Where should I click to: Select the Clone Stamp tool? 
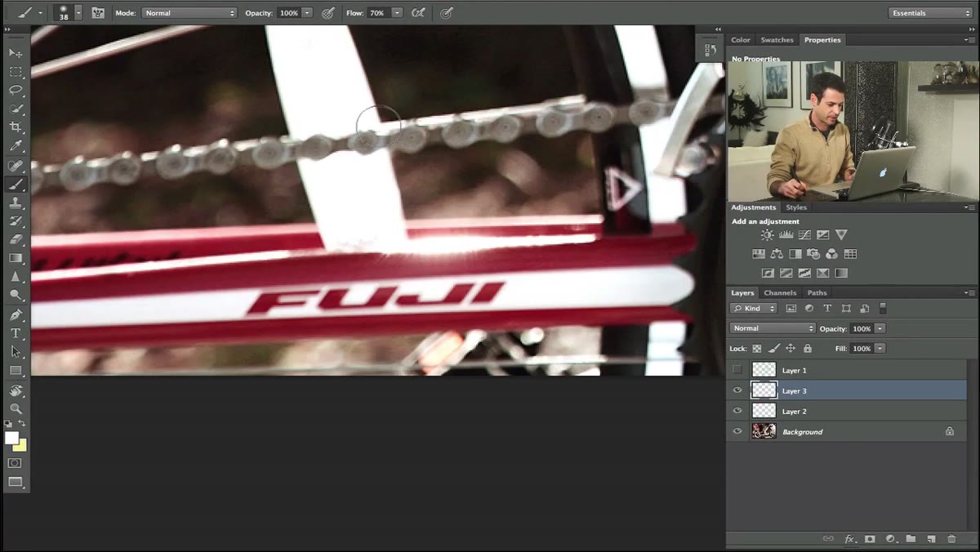click(x=16, y=203)
